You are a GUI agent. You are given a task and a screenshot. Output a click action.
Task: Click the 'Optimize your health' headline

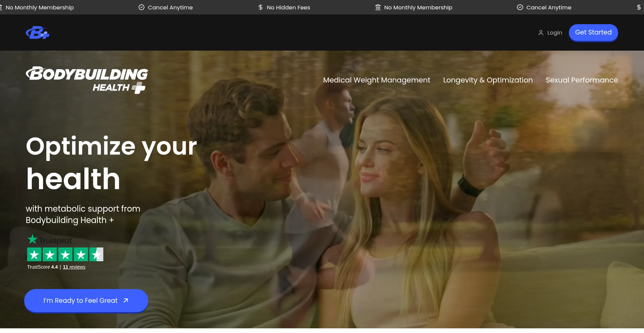(111, 163)
